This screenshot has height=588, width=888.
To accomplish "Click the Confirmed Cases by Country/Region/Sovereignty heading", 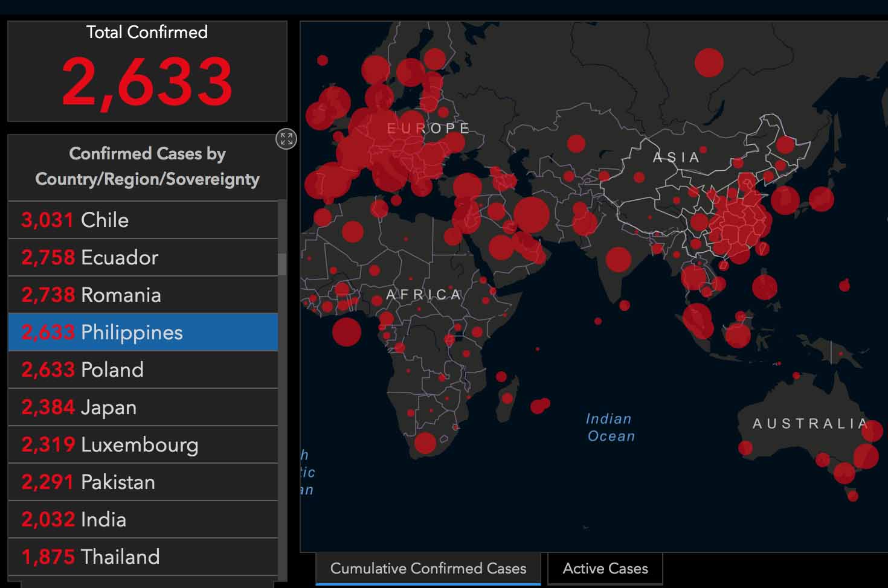I will tap(147, 166).
